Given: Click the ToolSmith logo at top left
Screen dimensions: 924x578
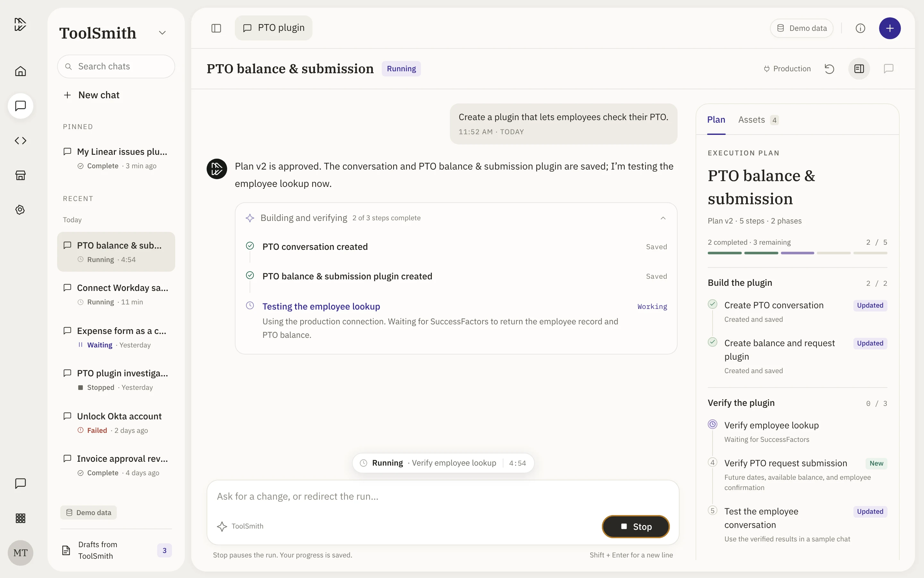Looking at the screenshot, I should pos(20,24).
